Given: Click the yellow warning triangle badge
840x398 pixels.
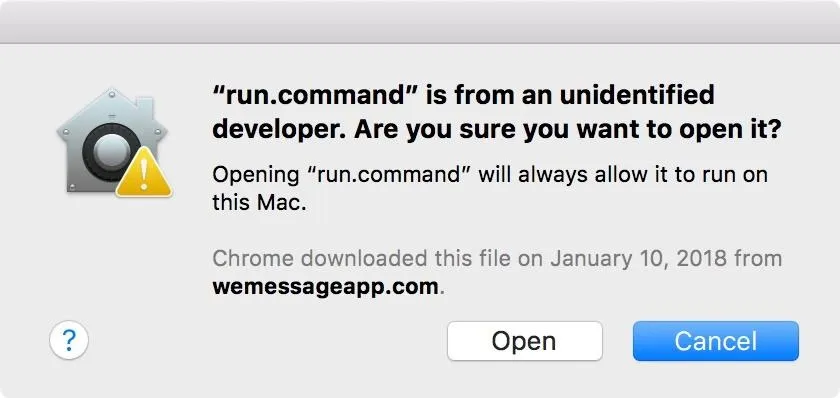Looking at the screenshot, I should 144,172.
